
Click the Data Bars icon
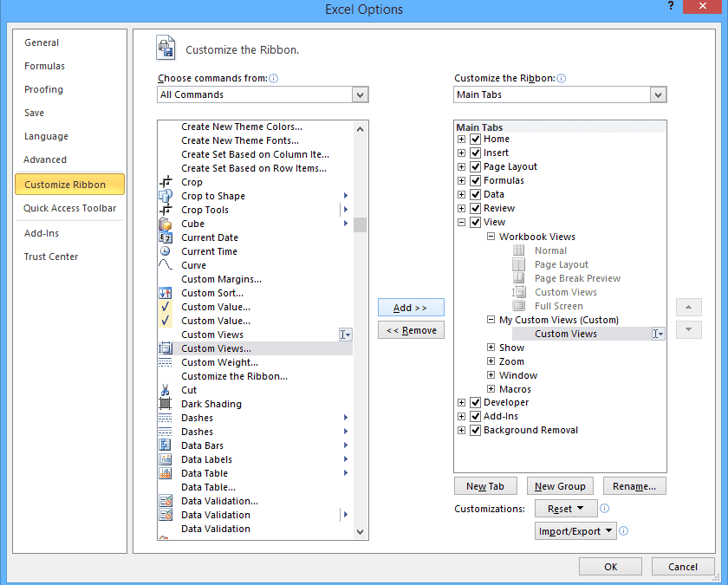click(x=166, y=445)
